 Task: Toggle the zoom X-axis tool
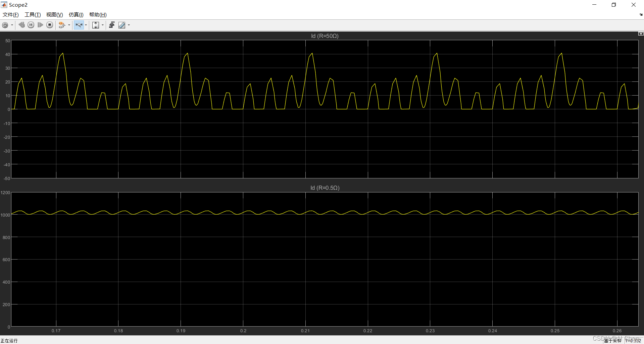pyautogui.click(x=79, y=25)
